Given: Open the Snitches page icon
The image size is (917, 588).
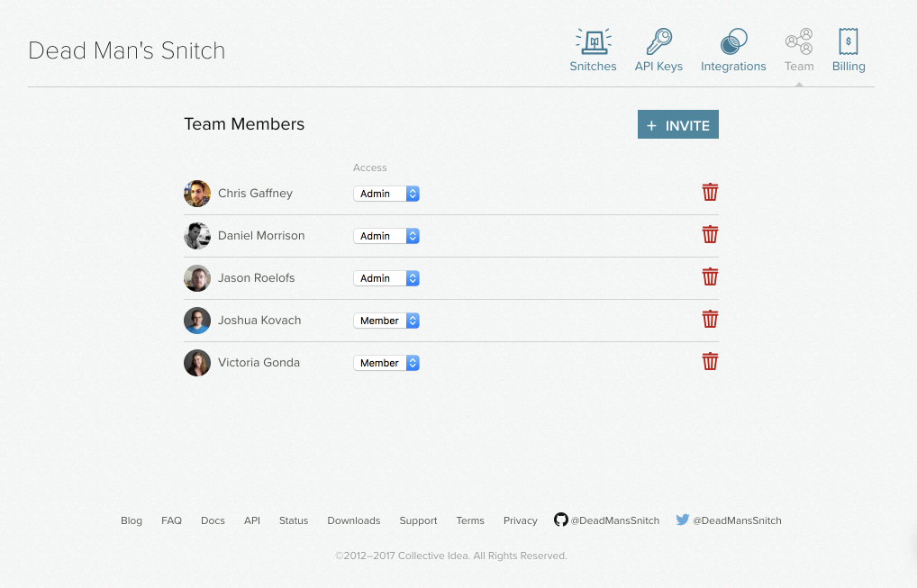Looking at the screenshot, I should (593, 41).
